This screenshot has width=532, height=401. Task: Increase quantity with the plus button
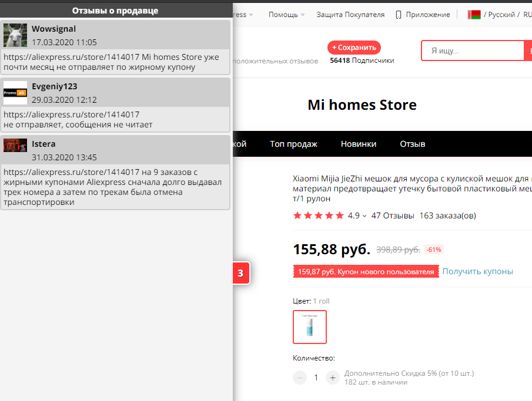click(333, 378)
